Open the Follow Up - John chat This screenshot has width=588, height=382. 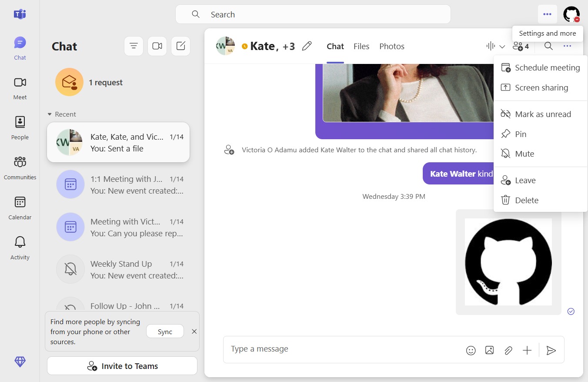point(118,303)
